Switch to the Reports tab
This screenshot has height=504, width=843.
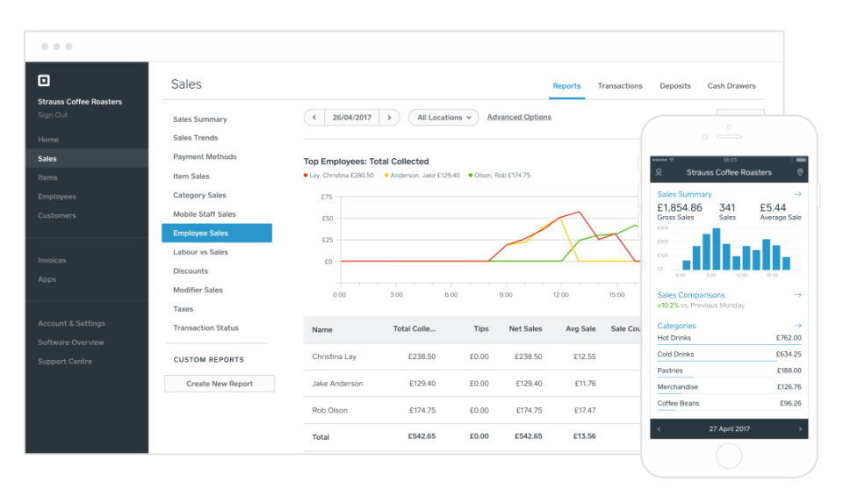point(566,86)
